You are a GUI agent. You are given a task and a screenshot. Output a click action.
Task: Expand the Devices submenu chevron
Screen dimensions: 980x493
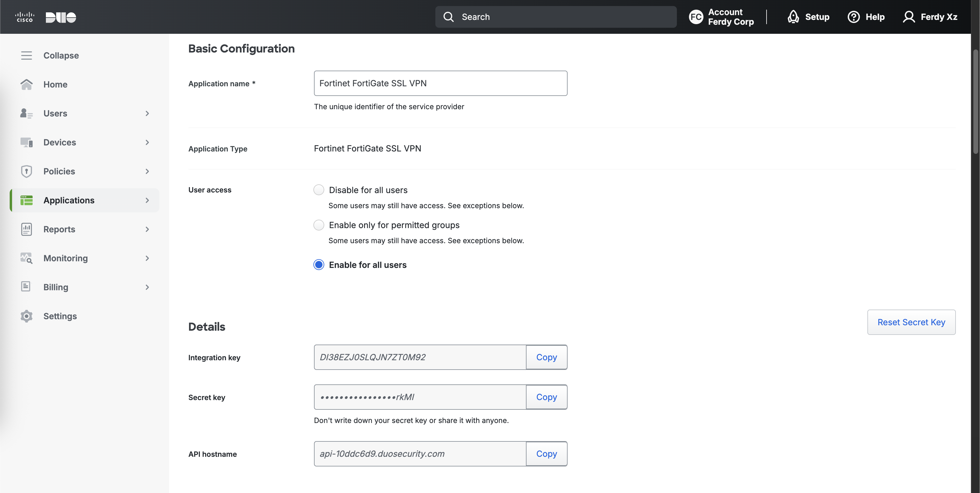[x=147, y=142]
